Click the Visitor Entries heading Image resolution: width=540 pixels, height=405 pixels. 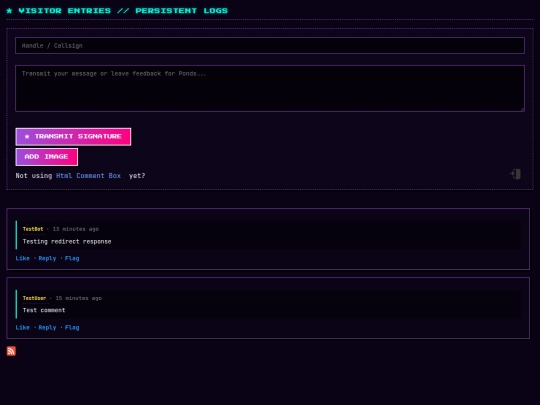tap(117, 11)
